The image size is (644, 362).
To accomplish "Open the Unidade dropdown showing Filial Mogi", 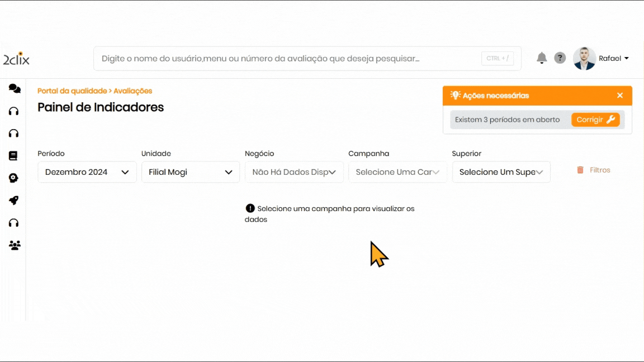I will coord(191,172).
